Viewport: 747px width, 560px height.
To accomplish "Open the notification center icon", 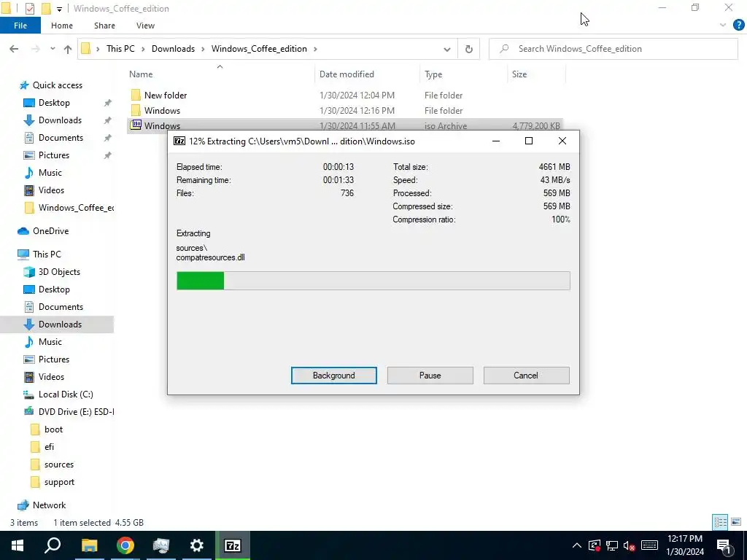I will pos(724,545).
